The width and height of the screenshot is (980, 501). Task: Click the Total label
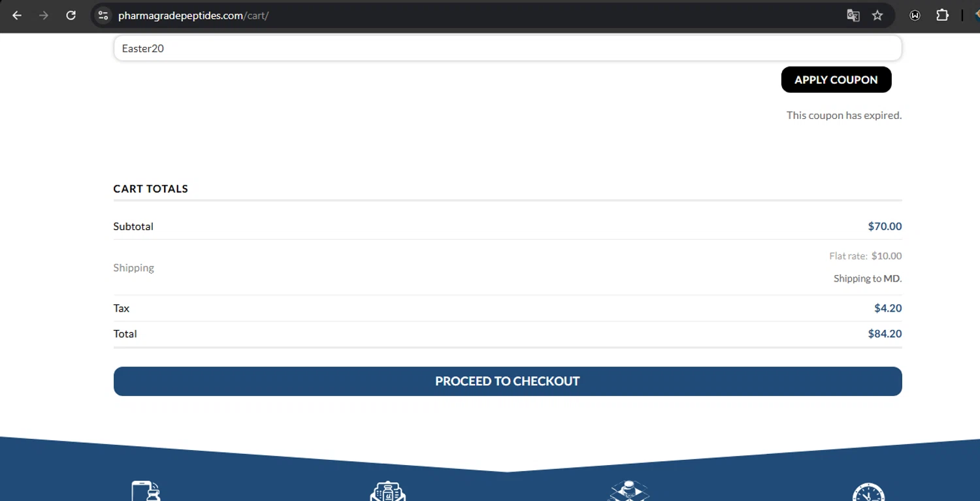point(125,334)
